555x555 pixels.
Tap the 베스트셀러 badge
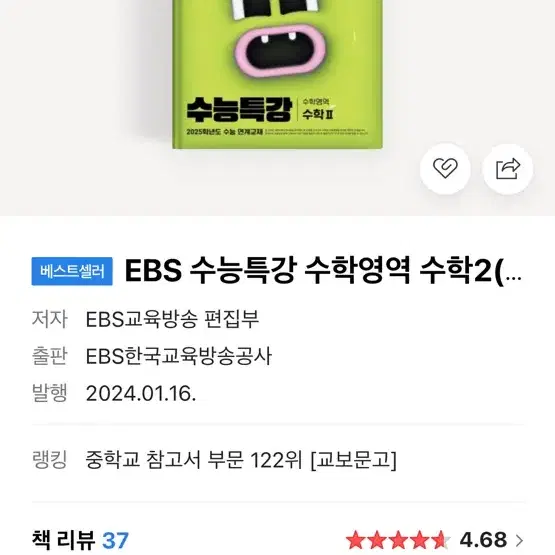(72, 271)
